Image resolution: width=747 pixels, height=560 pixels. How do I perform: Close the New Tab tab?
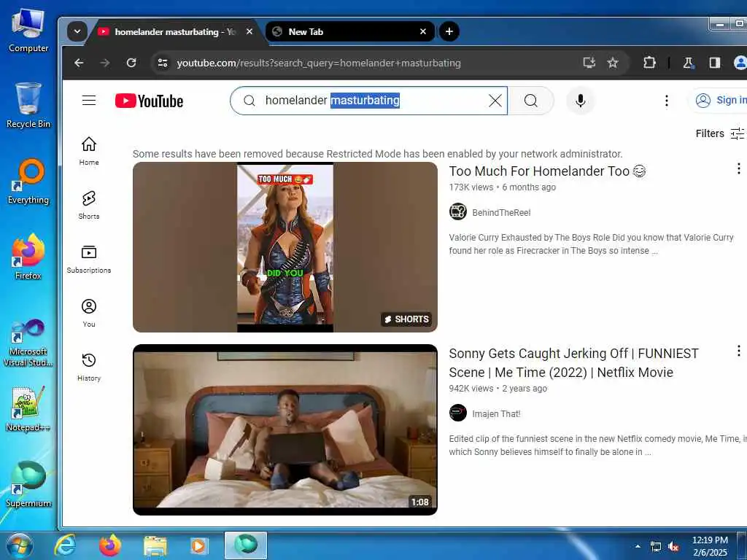click(423, 32)
